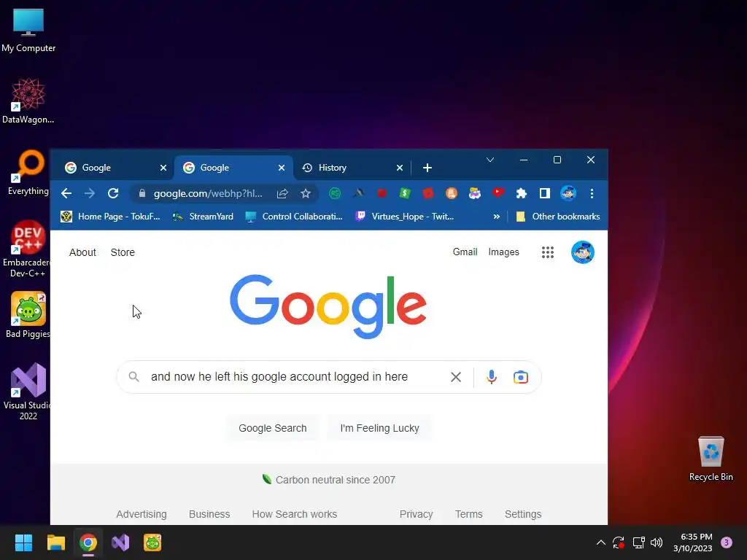This screenshot has width=747, height=560.
Task: View site information via the padlock icon
Action: [x=142, y=193]
